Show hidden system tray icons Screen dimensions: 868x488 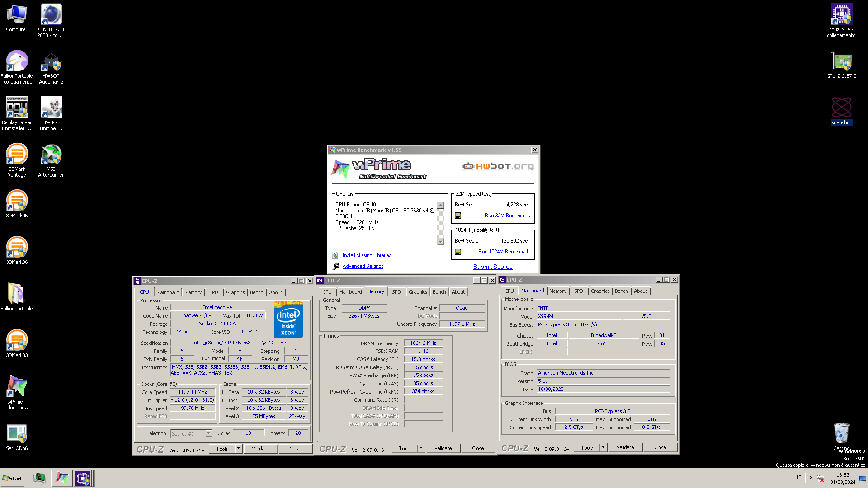[x=811, y=478]
